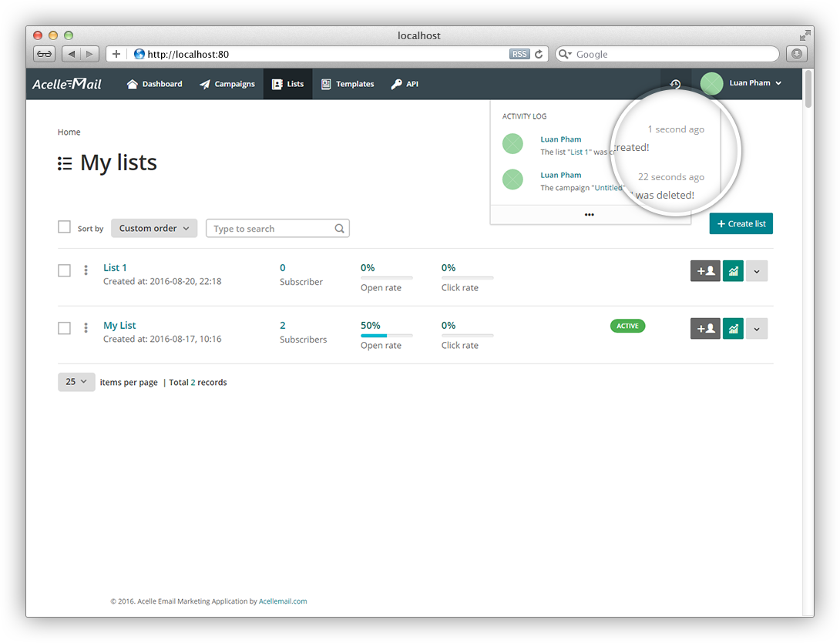This screenshot has width=840, height=643.
Task: Toggle the select-all checkbox beside Sort by
Action: (65, 227)
